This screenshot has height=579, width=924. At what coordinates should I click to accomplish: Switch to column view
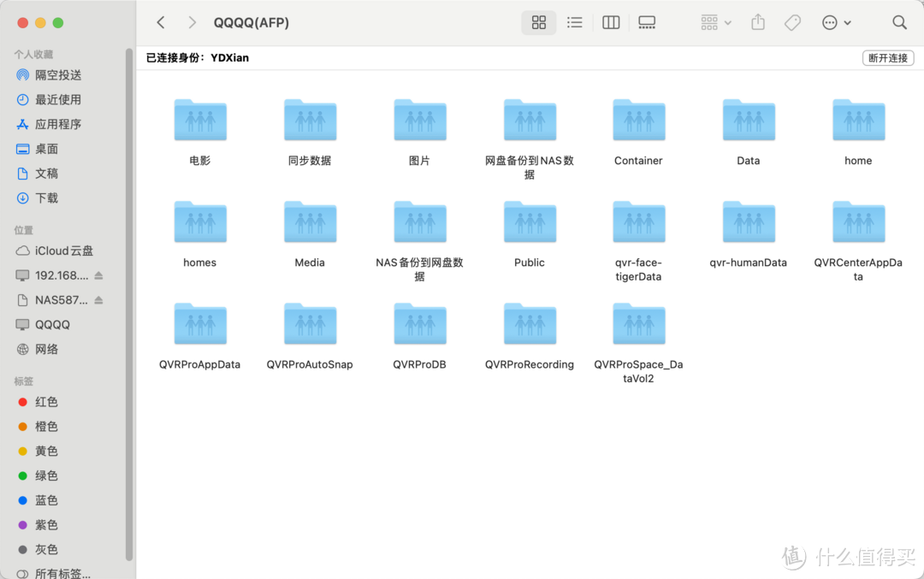(x=611, y=23)
